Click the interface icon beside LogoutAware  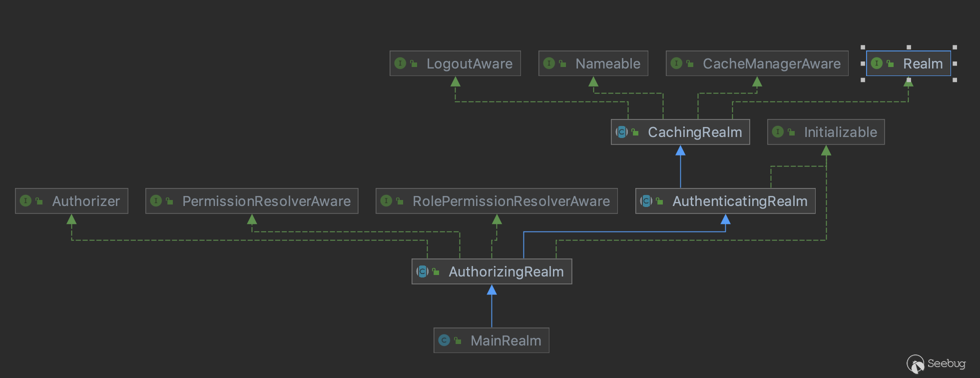coord(400,63)
